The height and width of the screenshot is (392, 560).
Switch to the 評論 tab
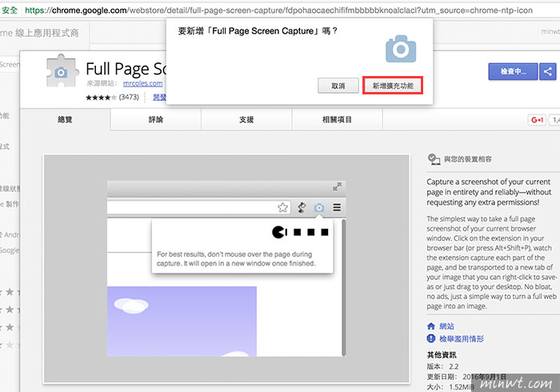pos(156,119)
